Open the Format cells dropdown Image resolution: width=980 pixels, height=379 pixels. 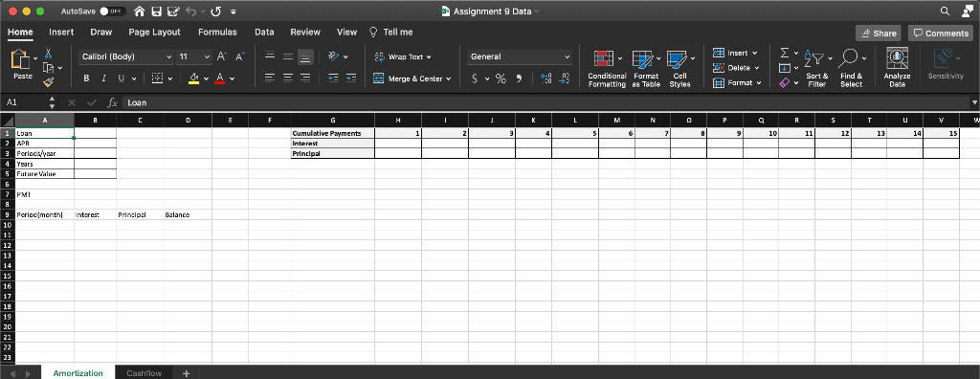tap(738, 82)
